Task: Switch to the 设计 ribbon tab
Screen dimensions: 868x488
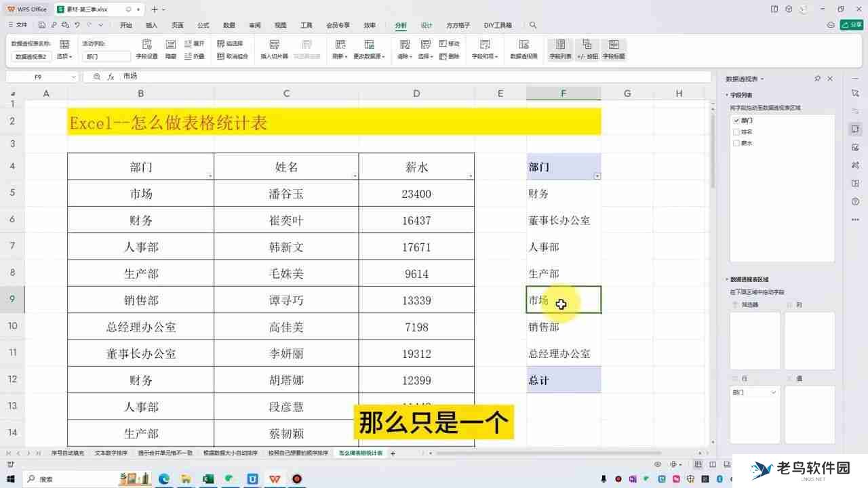Action: [426, 25]
